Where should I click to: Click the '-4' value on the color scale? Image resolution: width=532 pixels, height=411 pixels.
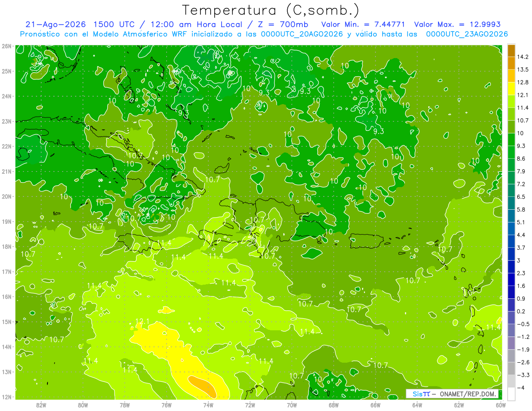(521, 388)
